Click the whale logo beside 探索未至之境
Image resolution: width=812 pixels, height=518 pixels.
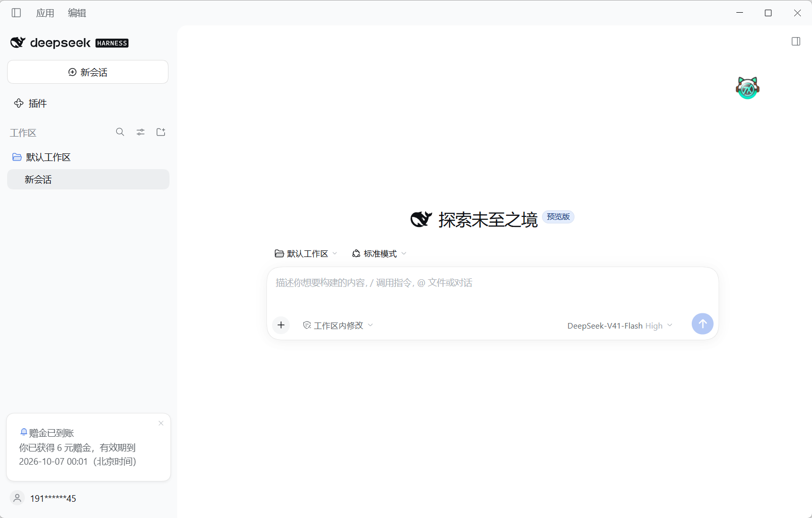coord(421,219)
